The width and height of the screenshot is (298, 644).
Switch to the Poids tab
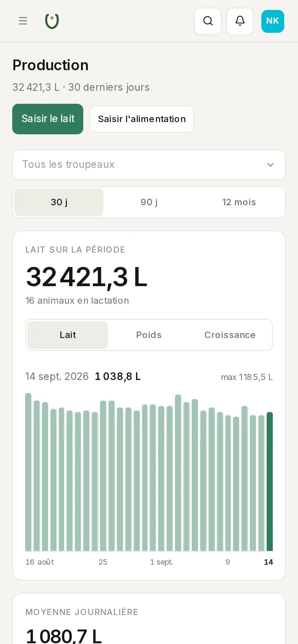point(149,335)
